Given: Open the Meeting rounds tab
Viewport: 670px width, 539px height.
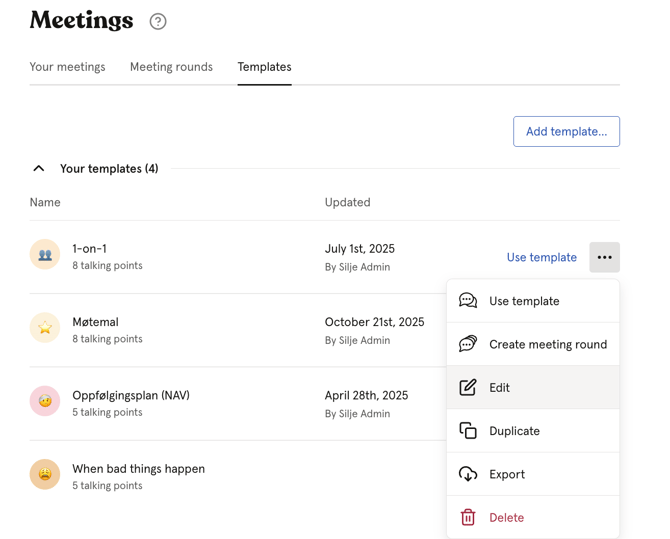Looking at the screenshot, I should [x=171, y=67].
